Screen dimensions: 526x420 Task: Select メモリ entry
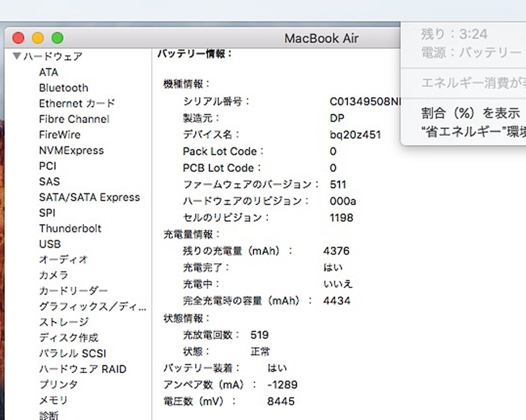pyautogui.click(x=53, y=400)
